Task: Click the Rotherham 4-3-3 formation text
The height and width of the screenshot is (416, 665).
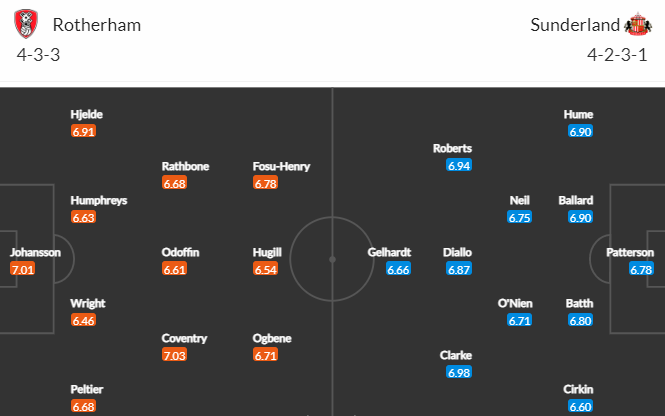Action: [38, 55]
